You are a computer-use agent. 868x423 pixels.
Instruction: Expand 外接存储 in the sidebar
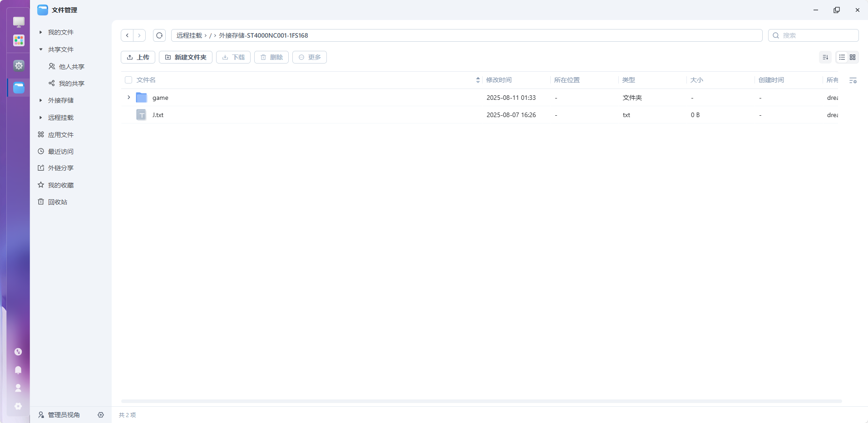coord(41,100)
